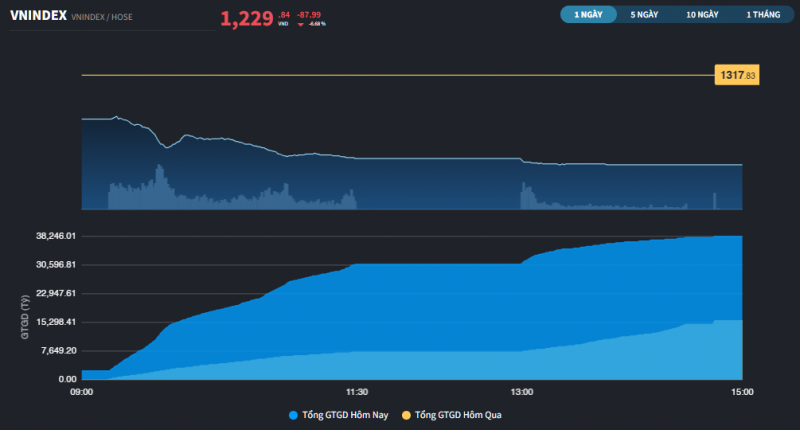Click the VNINDEX / HOSE subtitle

pyautogui.click(x=105, y=18)
